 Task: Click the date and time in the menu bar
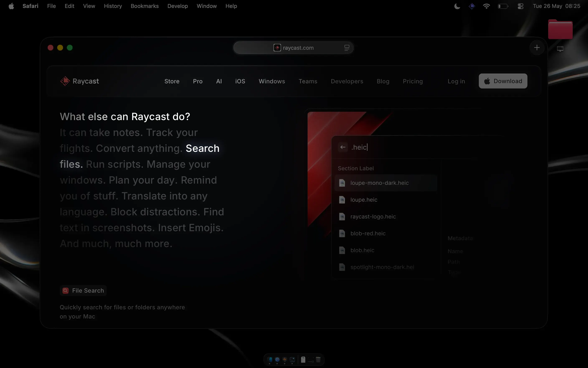[x=556, y=6]
